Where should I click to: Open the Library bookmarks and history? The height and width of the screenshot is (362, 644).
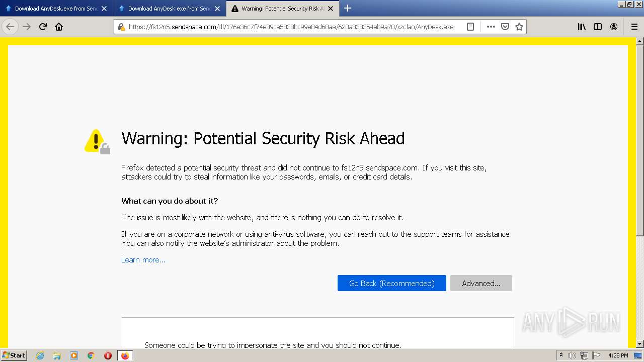pos(582,27)
